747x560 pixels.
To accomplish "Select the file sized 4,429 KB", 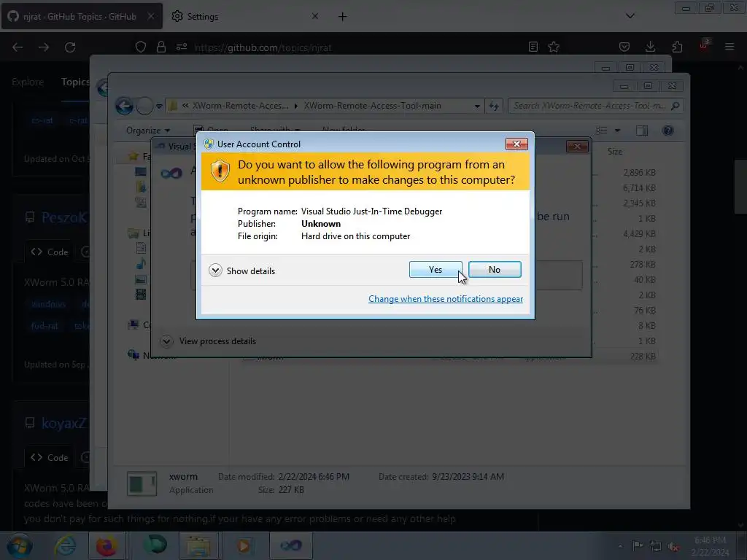I will pyautogui.click(x=639, y=234).
